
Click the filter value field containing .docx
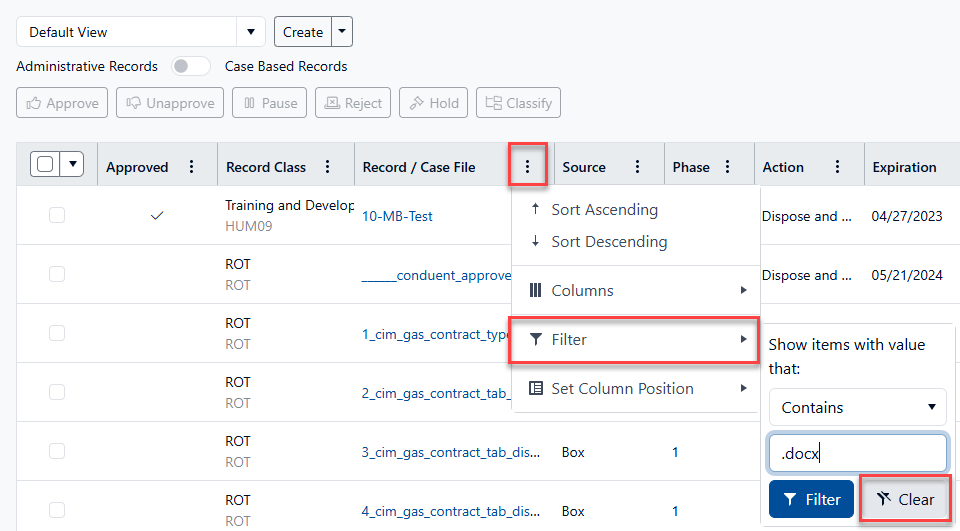pos(857,453)
